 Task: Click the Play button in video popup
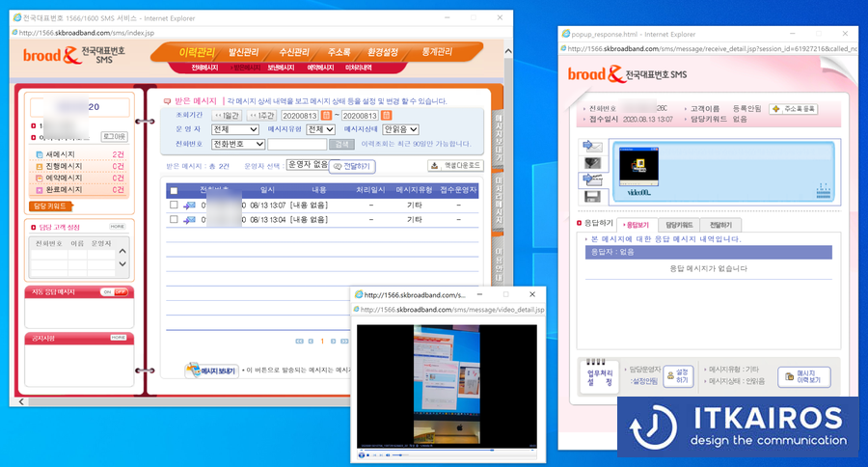pyautogui.click(x=362, y=454)
